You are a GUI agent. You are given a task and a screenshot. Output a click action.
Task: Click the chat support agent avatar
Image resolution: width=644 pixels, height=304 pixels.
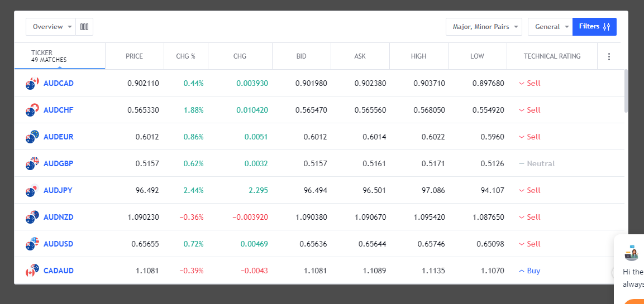pyautogui.click(x=631, y=253)
